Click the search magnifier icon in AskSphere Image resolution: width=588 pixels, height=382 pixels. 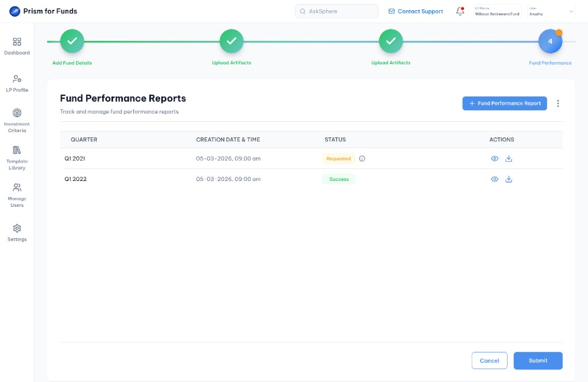pos(303,11)
